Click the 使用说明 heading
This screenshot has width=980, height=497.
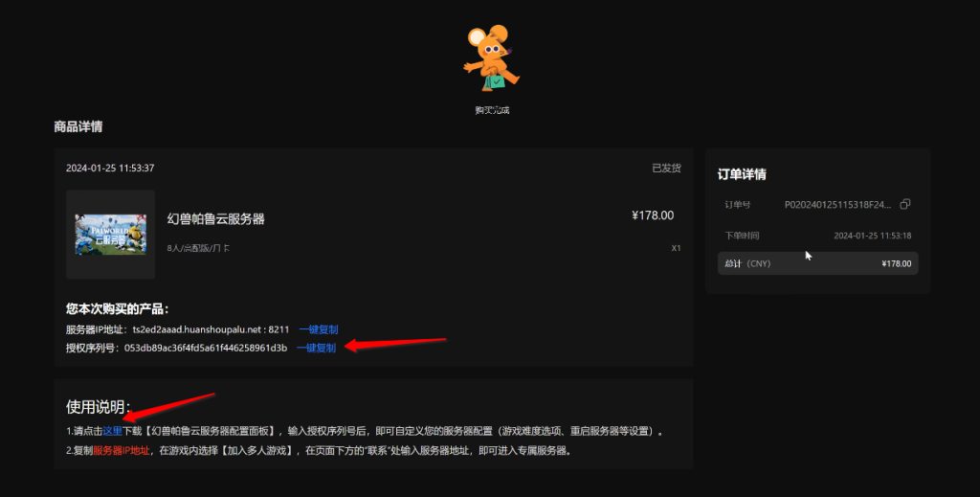(x=99, y=407)
